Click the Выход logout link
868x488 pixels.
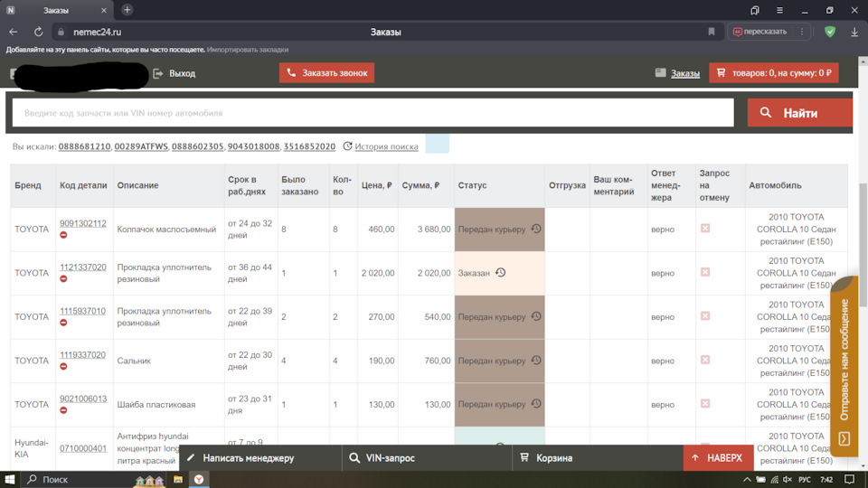[x=175, y=73]
